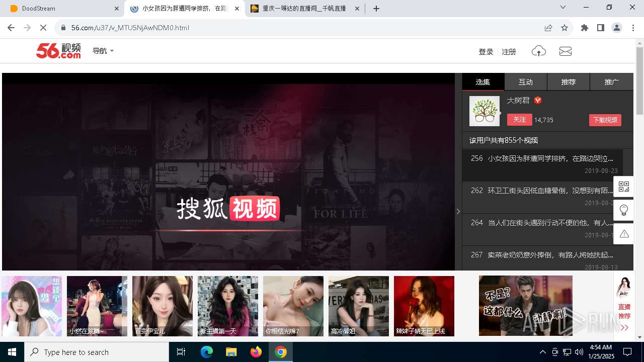The image size is (644, 362).
Task: Click the page vertical scrollbar
Action: click(639, 81)
